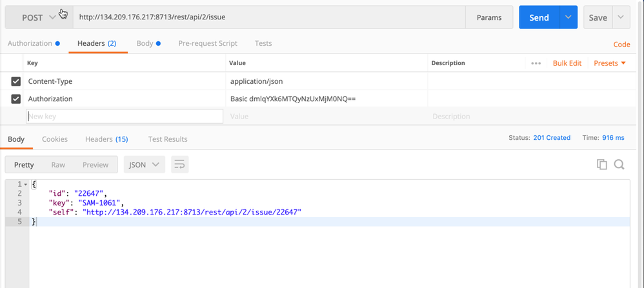Open the Pre-request Script tab
Viewport: 644px width, 288px height.
[207, 43]
